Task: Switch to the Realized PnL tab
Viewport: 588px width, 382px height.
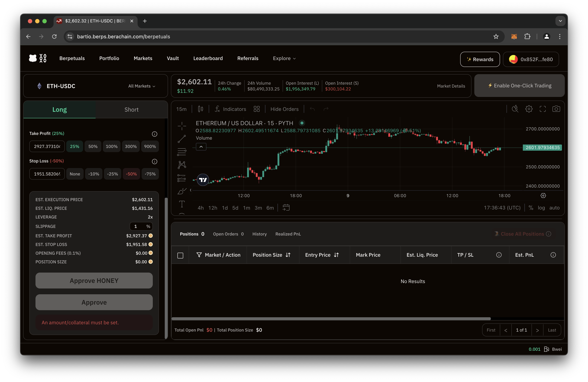Action: click(x=288, y=234)
